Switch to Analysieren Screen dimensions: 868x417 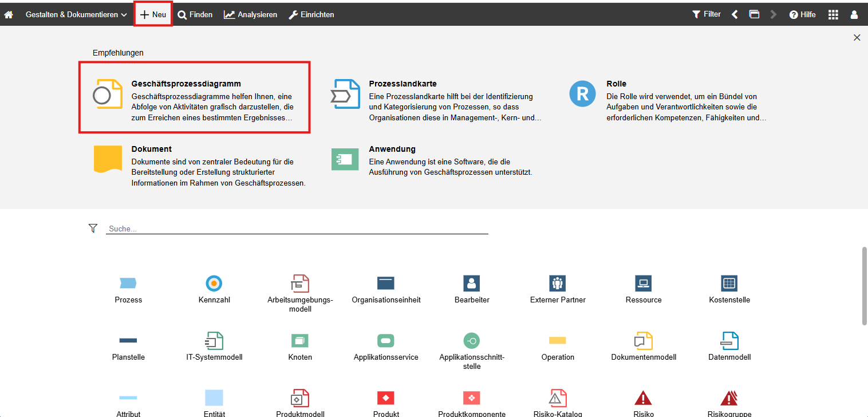(x=250, y=14)
